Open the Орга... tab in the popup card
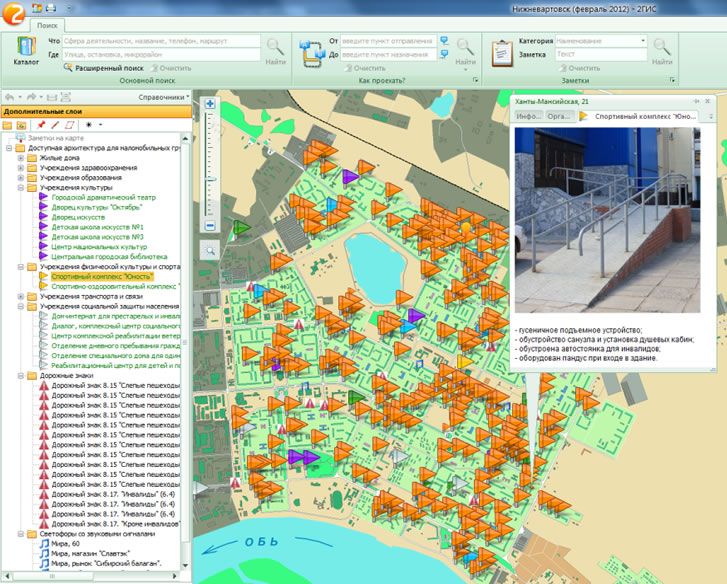727x584 pixels. tap(559, 116)
